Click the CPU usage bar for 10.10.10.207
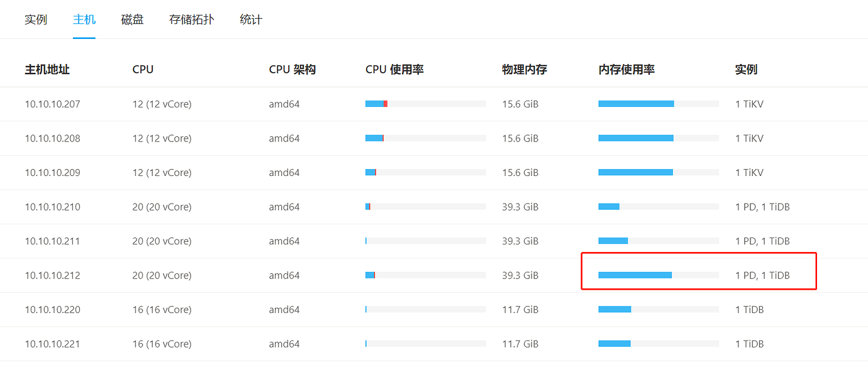The height and width of the screenshot is (382, 868). tap(426, 104)
